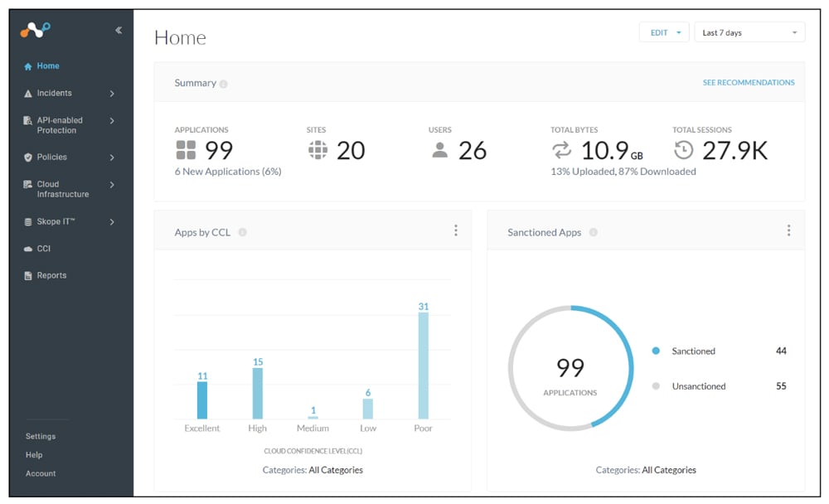Click the Total Sessions clock icon
This screenshot has width=829, height=504.
[683, 150]
